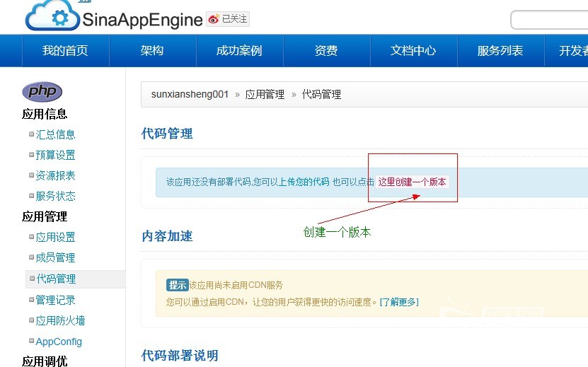This screenshot has height=367, width=588.
Task: Click the 代码管理 page heading
Action: (x=167, y=134)
